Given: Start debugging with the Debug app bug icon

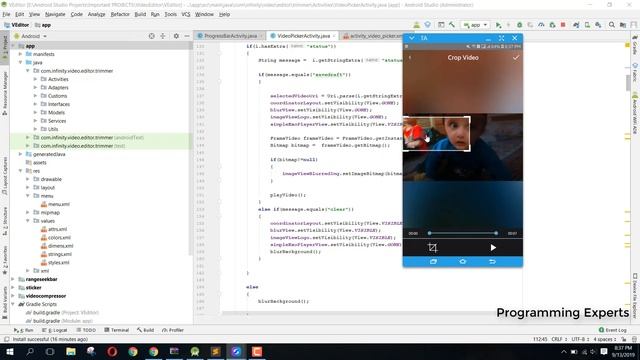Looking at the screenshot, I should pos(520,25).
